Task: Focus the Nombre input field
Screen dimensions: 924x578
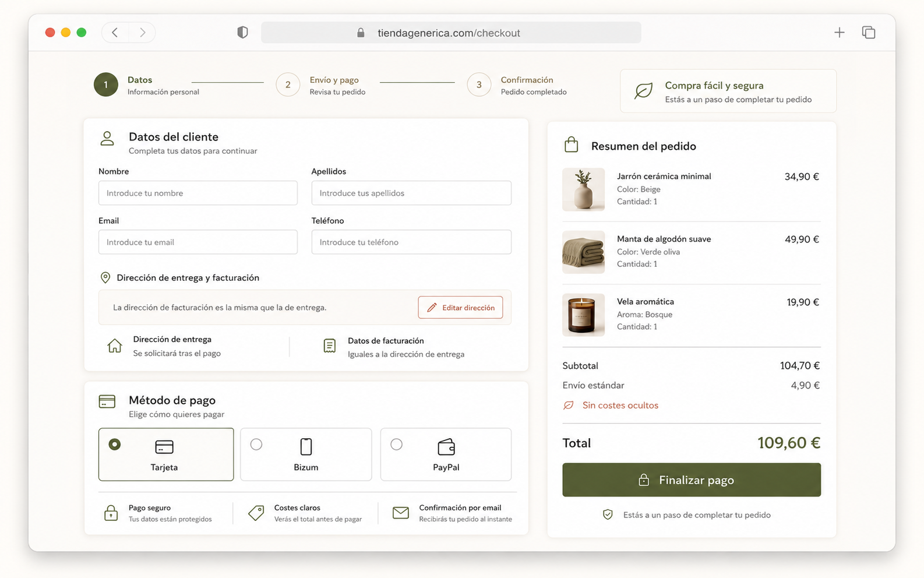Action: 198,193
